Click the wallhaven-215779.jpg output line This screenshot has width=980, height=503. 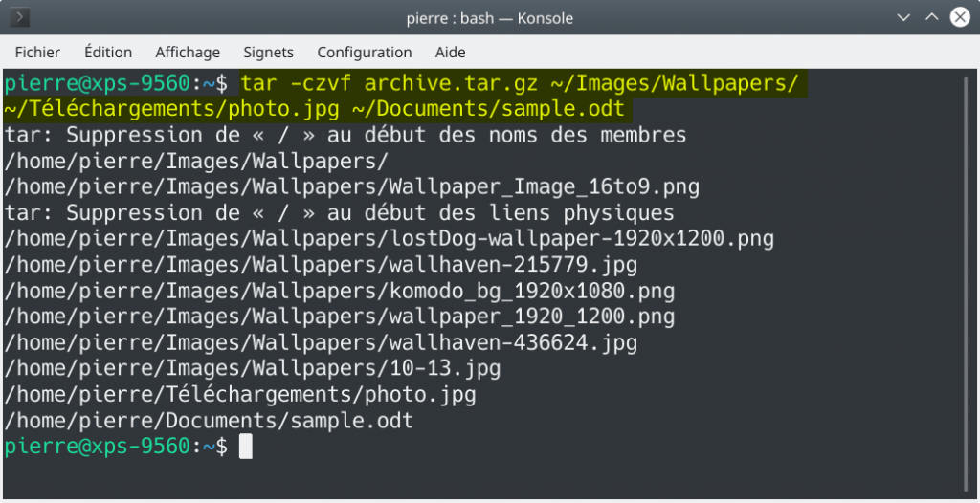321,265
